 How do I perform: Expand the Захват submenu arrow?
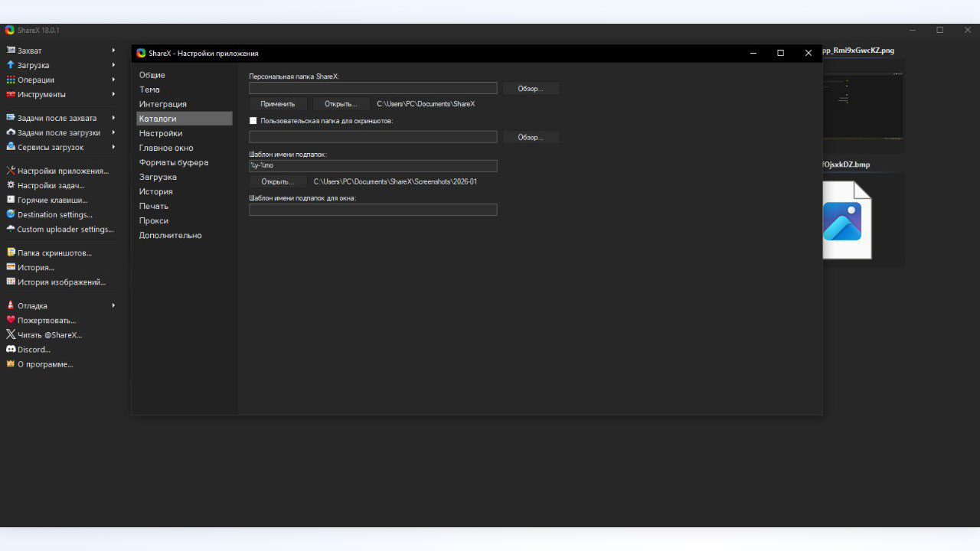pyautogui.click(x=113, y=51)
